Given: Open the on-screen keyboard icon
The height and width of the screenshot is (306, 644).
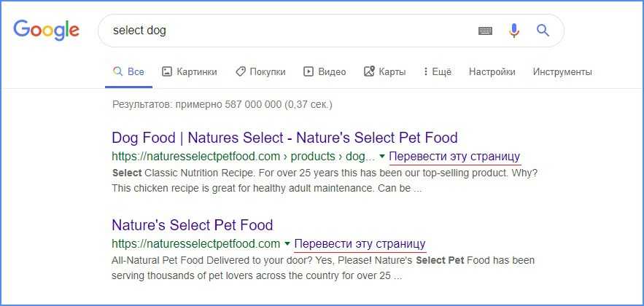Looking at the screenshot, I should click(x=485, y=31).
